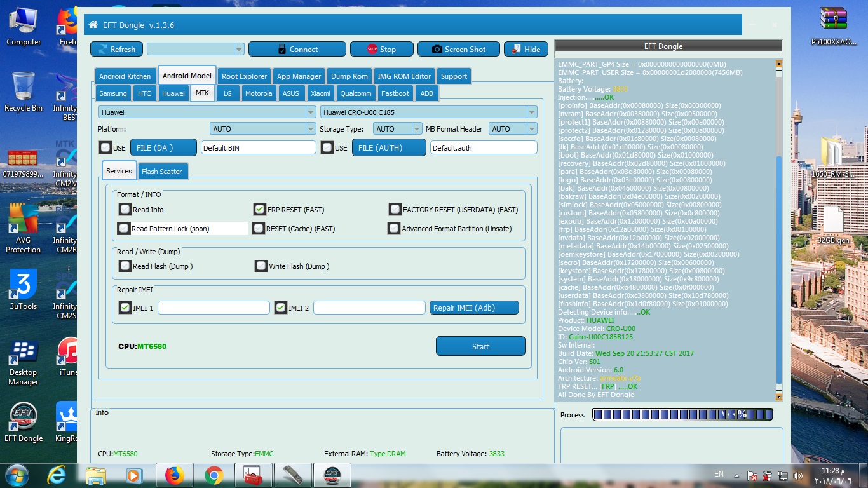
Task: Enable FACTORY RESET (USERDATA) (FAST) checkbox
Action: (x=395, y=209)
